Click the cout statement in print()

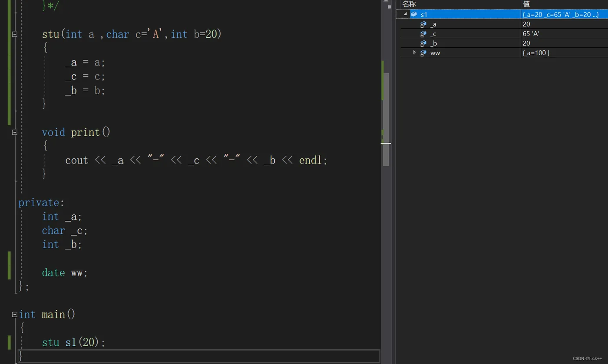pyautogui.click(x=196, y=161)
